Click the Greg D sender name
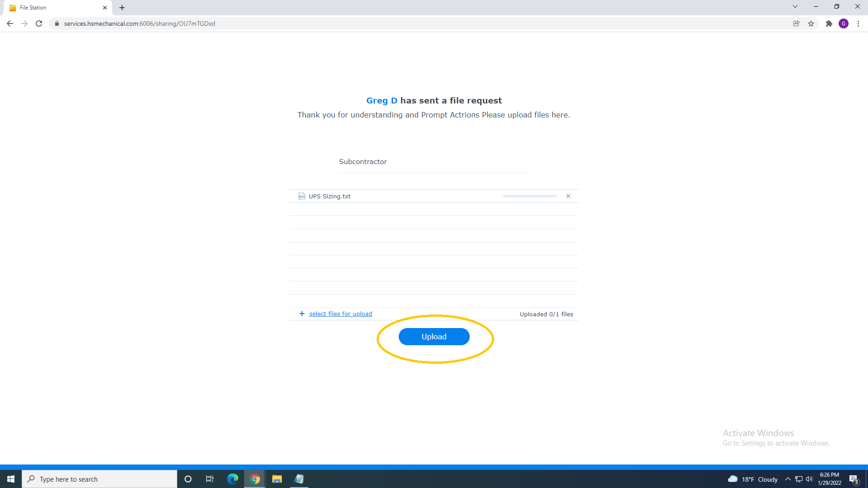 pyautogui.click(x=382, y=101)
